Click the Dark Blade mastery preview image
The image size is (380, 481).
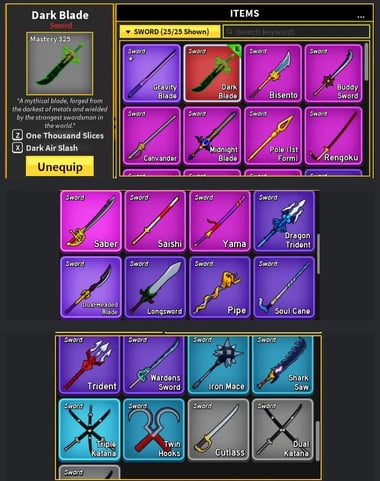60,64
